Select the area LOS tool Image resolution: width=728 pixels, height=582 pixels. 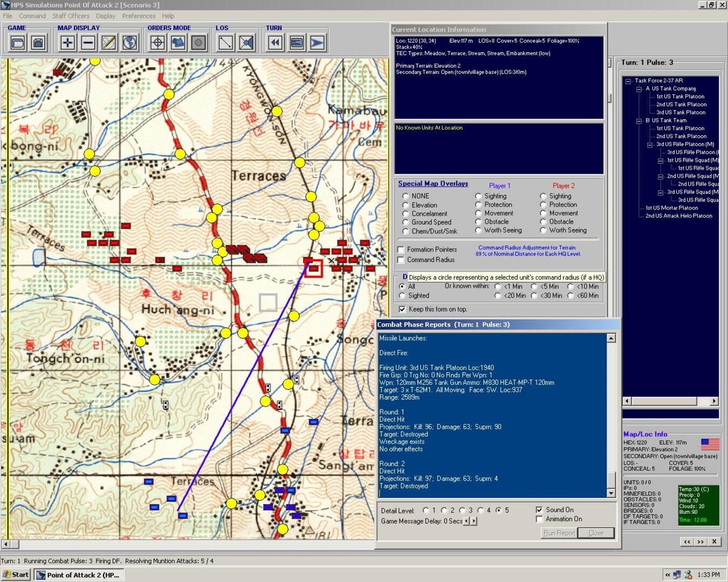(245, 41)
